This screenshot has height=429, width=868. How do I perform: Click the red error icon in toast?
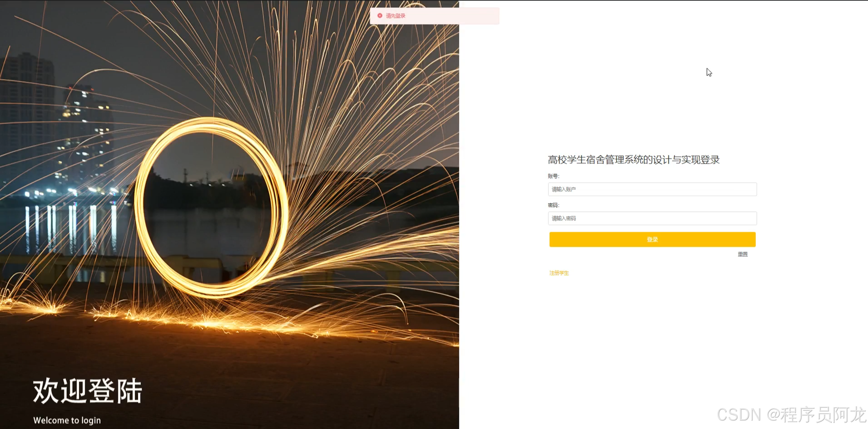[x=380, y=16]
